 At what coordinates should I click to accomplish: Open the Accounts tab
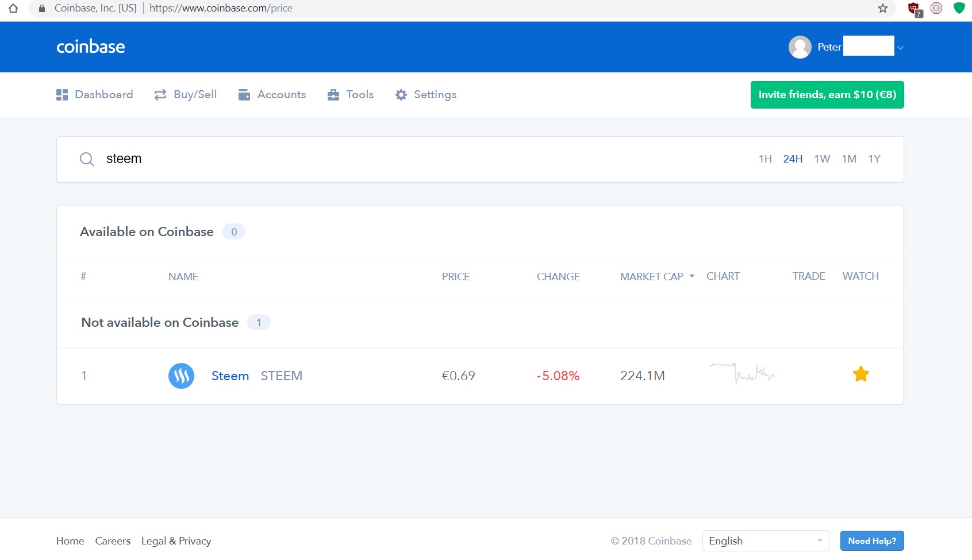click(272, 95)
